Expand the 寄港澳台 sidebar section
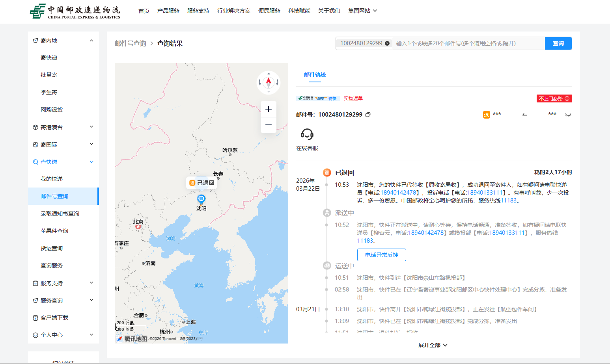 [x=91, y=127]
